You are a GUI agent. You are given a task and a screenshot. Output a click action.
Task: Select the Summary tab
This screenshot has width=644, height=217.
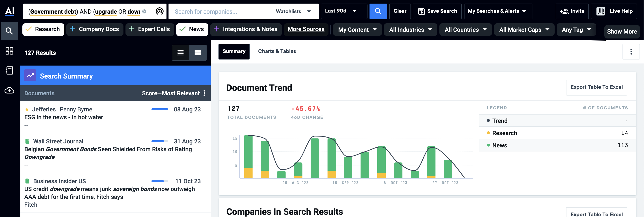[x=234, y=52]
